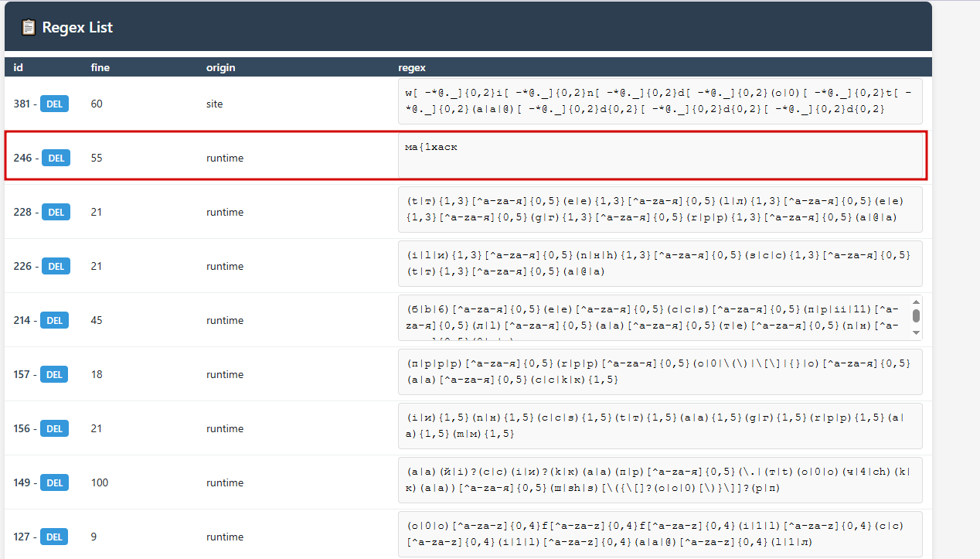Viewport: 980px width, 559px height.
Task: Click the regex field of row 226
Action: coord(660,264)
